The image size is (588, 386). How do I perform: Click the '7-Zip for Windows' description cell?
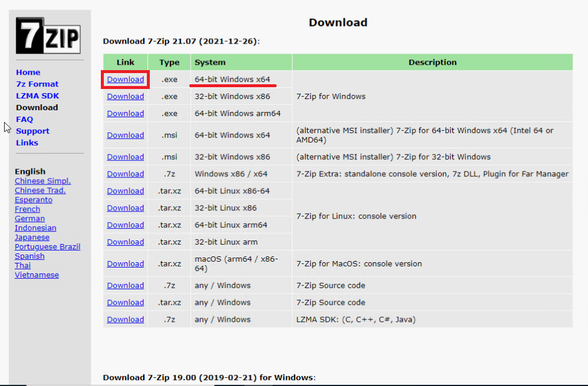pos(432,96)
